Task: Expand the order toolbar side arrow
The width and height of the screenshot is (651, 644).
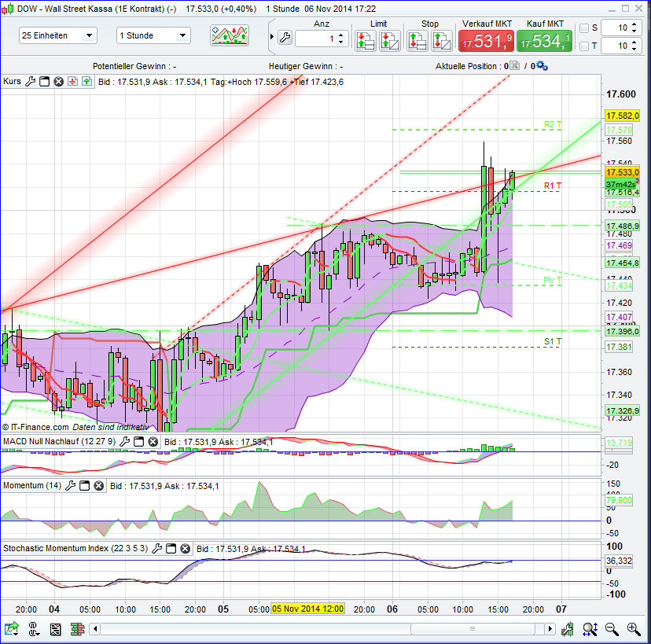Action: (x=271, y=35)
